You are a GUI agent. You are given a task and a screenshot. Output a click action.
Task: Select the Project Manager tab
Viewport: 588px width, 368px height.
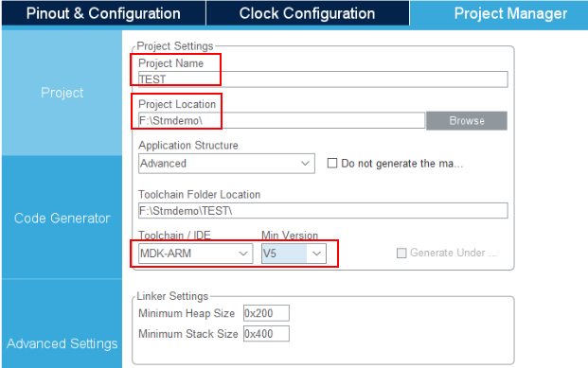(x=499, y=14)
